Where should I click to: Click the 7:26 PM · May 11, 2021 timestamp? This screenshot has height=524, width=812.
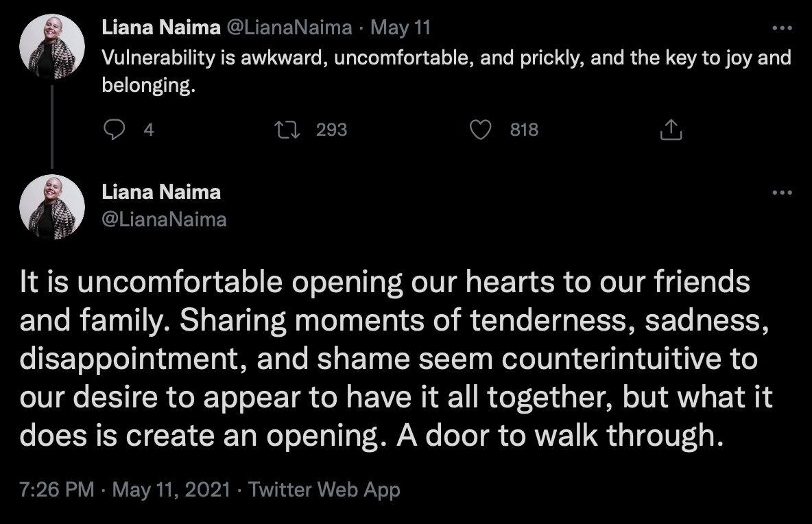click(x=126, y=490)
